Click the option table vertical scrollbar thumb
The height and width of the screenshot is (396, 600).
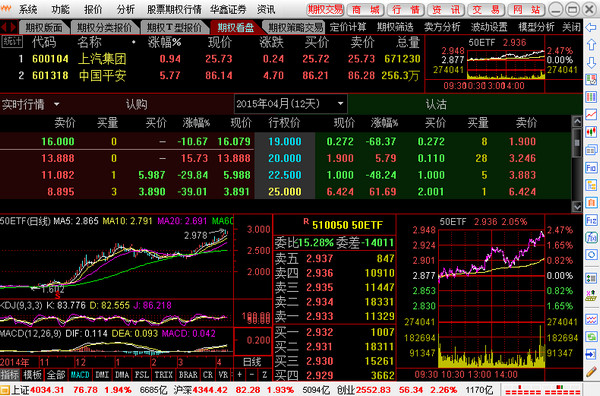[577, 143]
